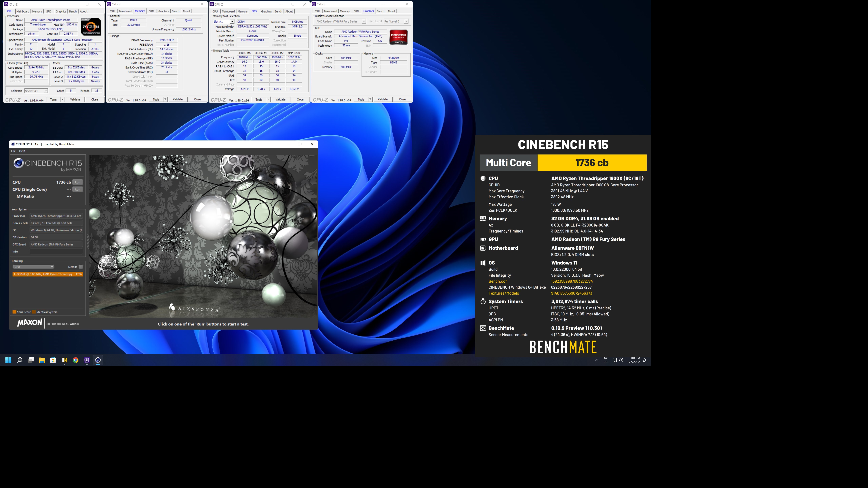Show hidden system tray icons

pos(596,360)
